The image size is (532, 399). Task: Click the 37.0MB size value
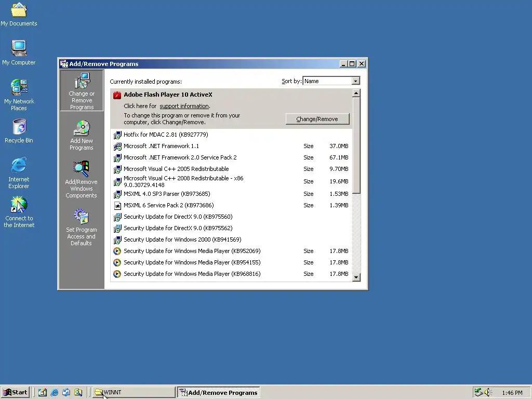point(339,146)
